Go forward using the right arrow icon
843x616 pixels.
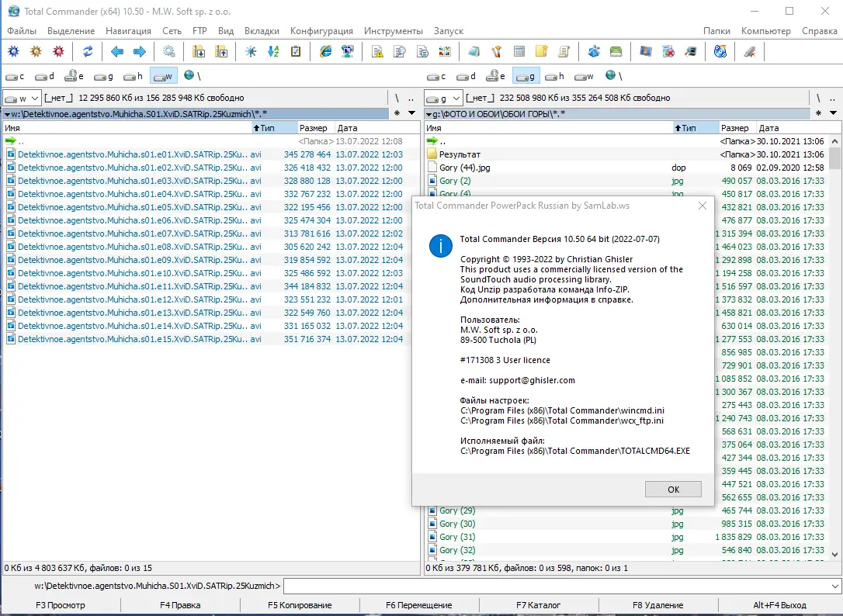[139, 52]
